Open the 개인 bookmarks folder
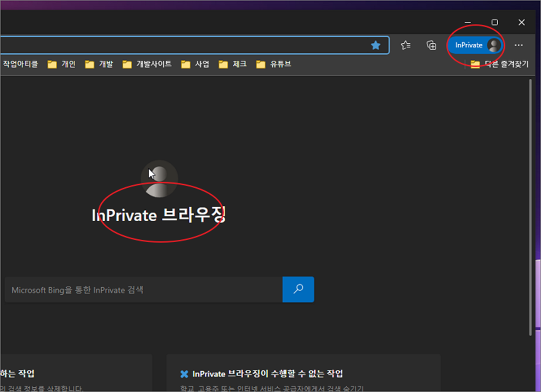This screenshot has height=392, width=541. 61,64
